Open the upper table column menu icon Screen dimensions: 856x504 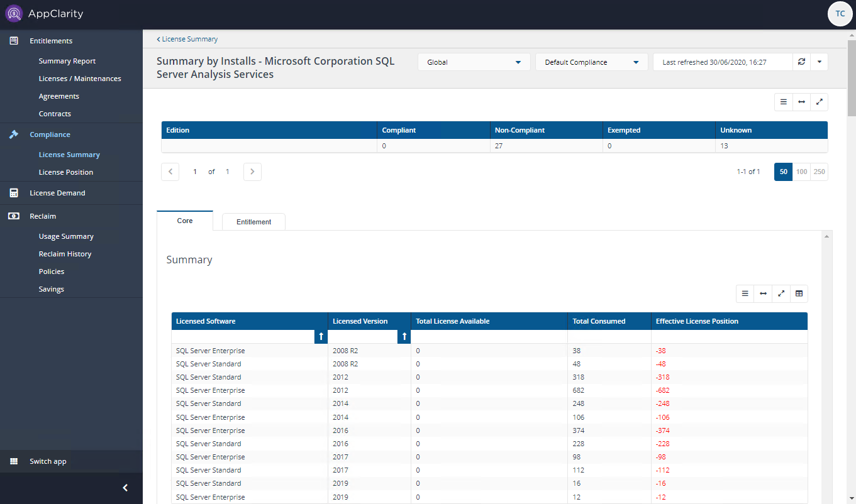[x=784, y=102]
